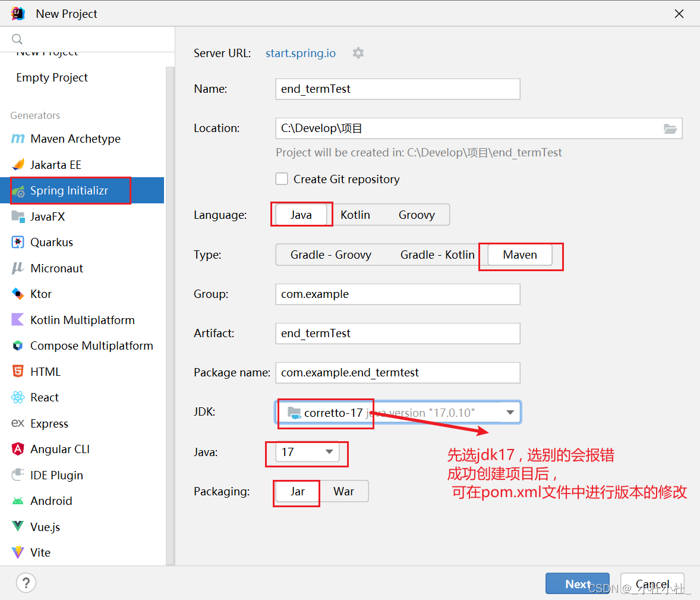This screenshot has height=600, width=700.
Task: Click the Quarkus generator icon
Action: click(18, 242)
